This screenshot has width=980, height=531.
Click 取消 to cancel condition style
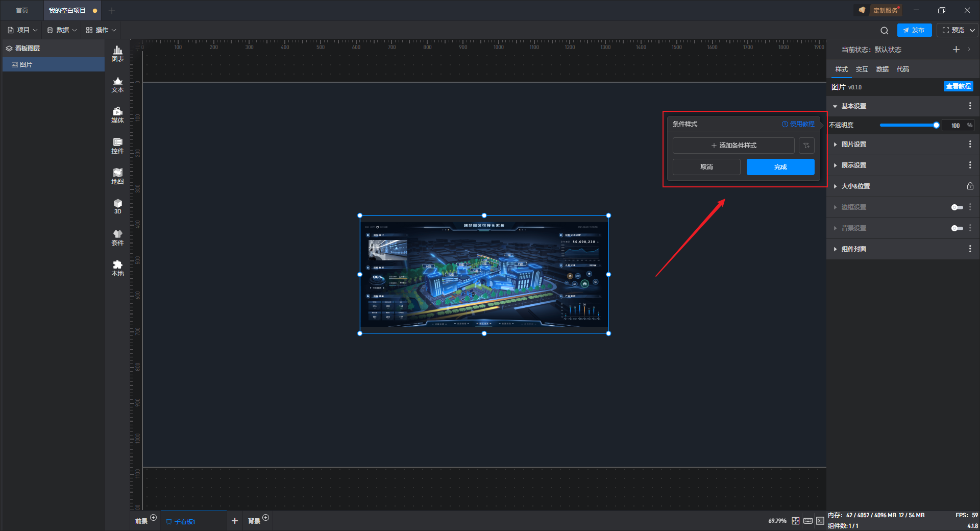[x=706, y=167]
